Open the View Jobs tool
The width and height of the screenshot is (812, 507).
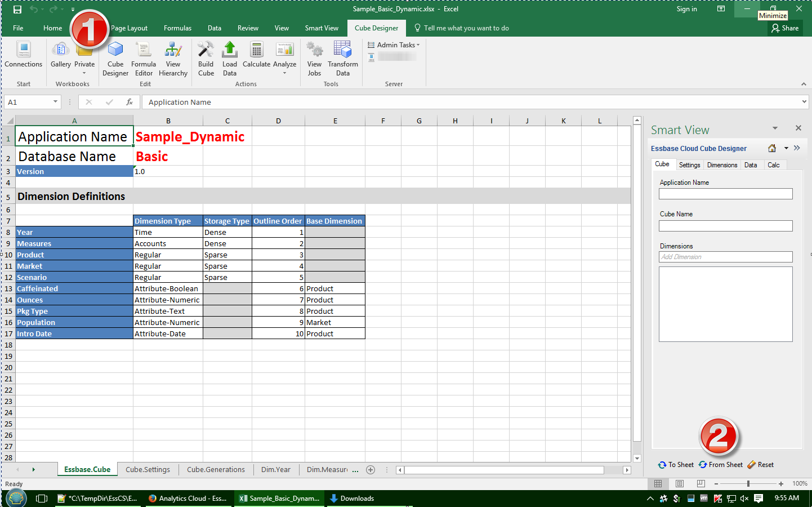coord(314,59)
